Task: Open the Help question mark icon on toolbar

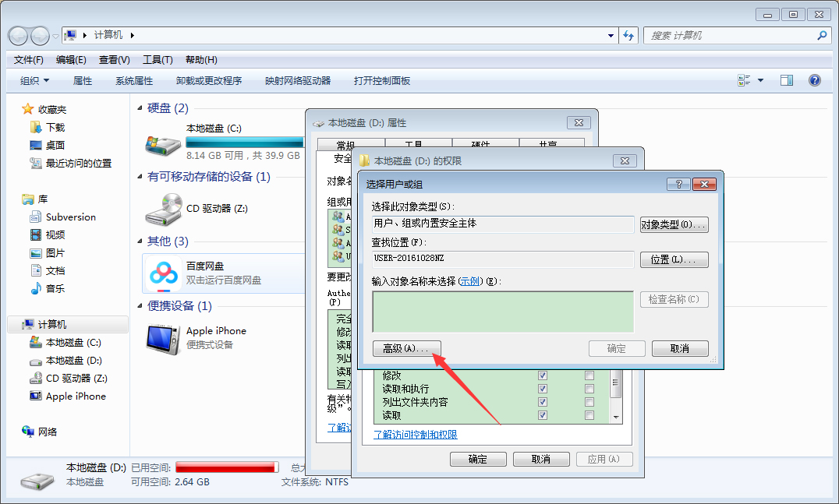Action: (815, 80)
